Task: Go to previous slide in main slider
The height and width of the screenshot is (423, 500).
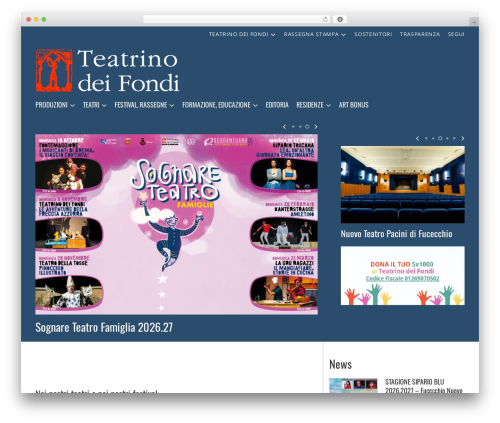Action: 284,127
